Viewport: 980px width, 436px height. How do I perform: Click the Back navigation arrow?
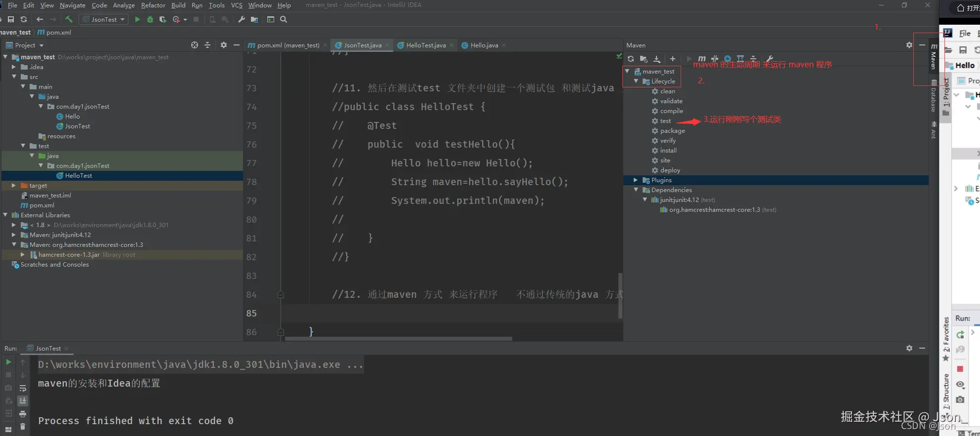(40, 19)
